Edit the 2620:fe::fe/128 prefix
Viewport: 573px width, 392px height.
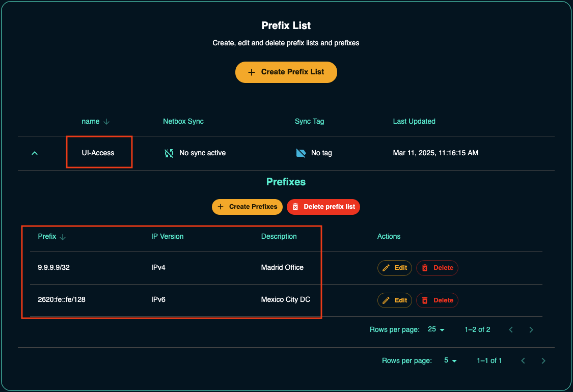394,300
